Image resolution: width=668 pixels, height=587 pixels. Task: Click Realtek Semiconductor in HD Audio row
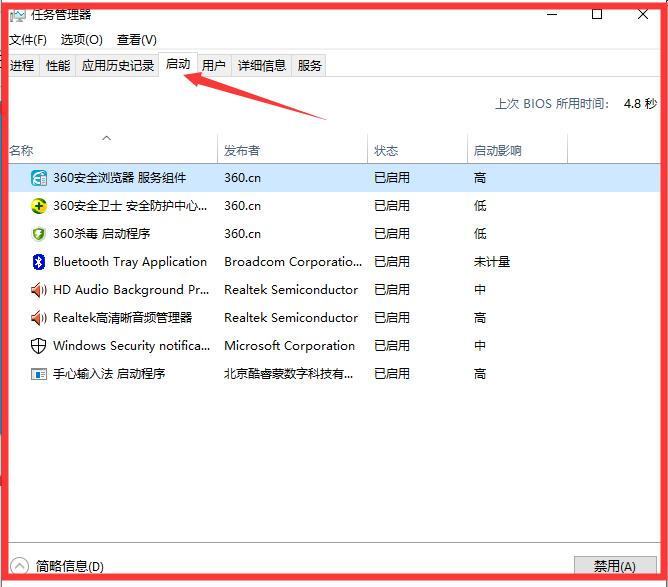(291, 290)
